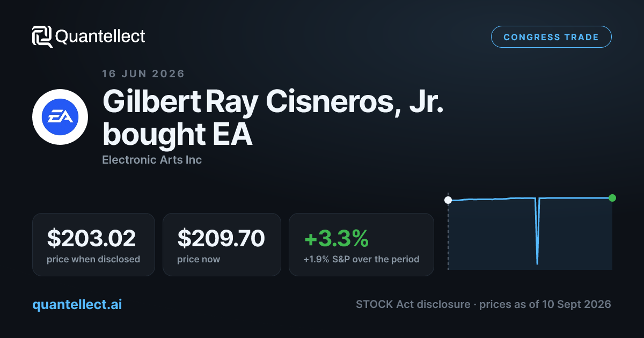Click the headline Gilbert Ray Cisneros, Jr.
644x338 pixels.
point(273,100)
